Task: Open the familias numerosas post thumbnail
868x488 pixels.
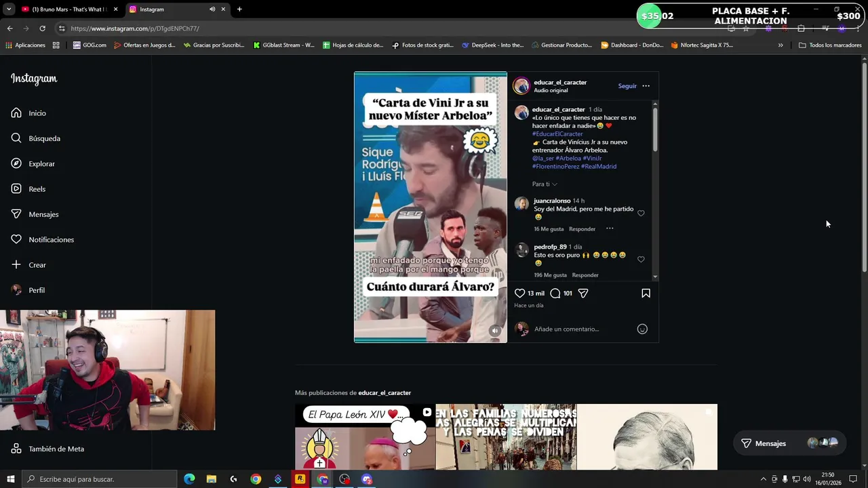Action: 506,437
